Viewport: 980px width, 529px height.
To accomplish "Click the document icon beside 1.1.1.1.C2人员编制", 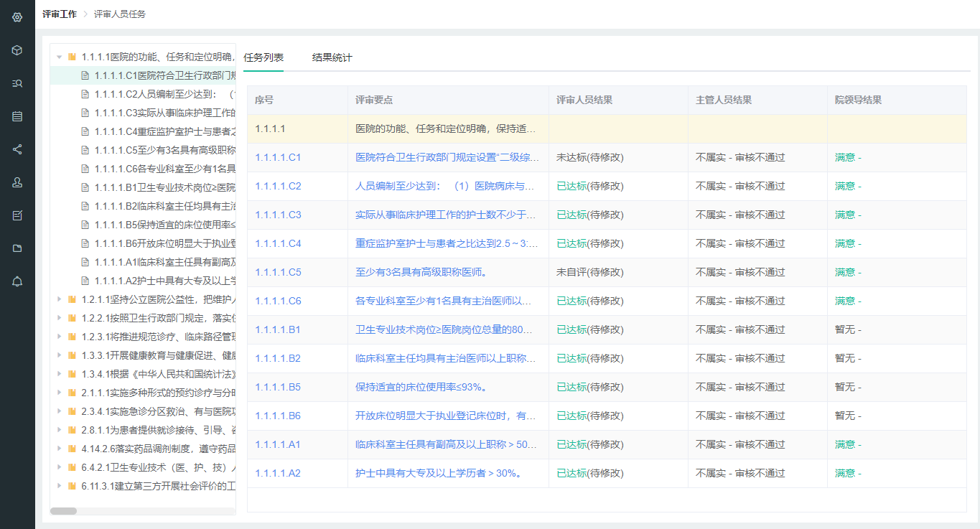I will [x=85, y=94].
